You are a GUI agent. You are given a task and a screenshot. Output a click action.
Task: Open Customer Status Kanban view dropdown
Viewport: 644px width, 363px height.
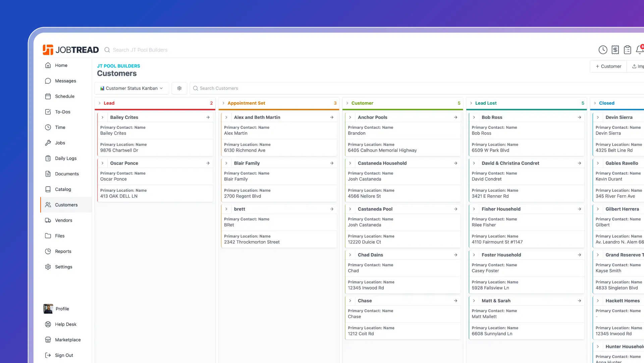click(x=131, y=88)
